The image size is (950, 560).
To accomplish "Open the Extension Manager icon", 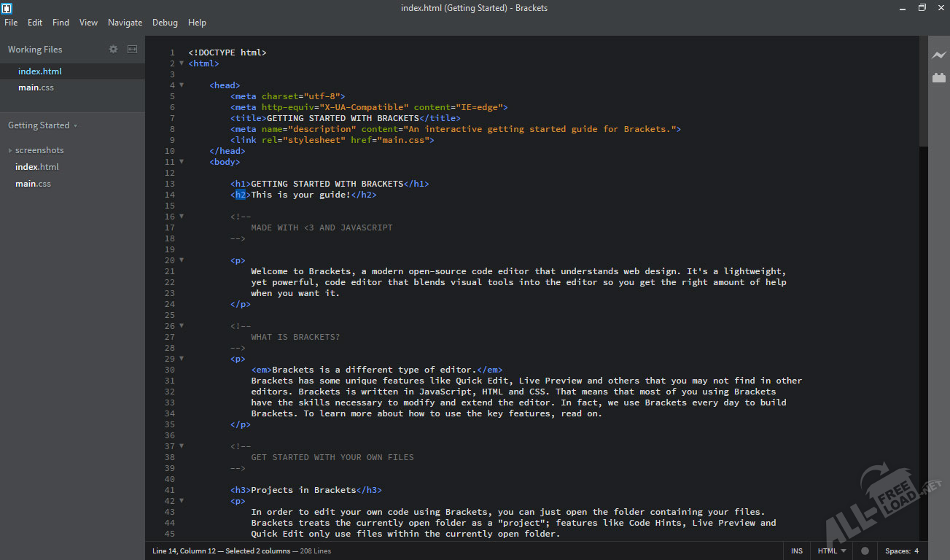I will (x=938, y=78).
